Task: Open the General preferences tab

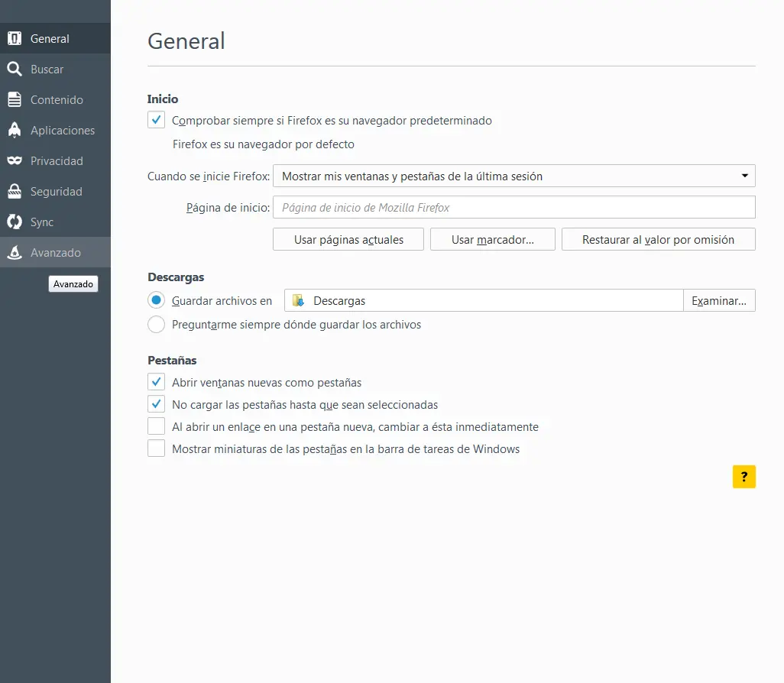Action: tap(55, 38)
